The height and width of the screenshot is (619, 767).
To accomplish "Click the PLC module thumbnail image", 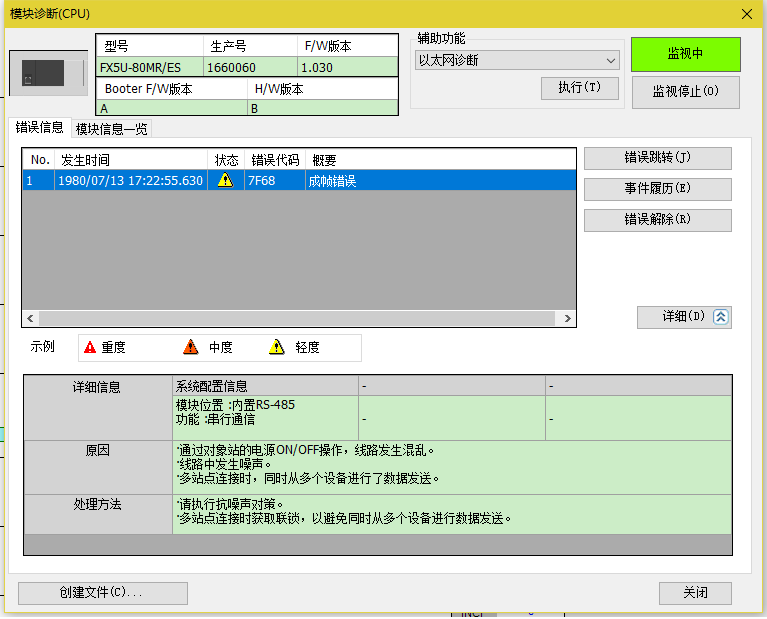I will 47,73.
